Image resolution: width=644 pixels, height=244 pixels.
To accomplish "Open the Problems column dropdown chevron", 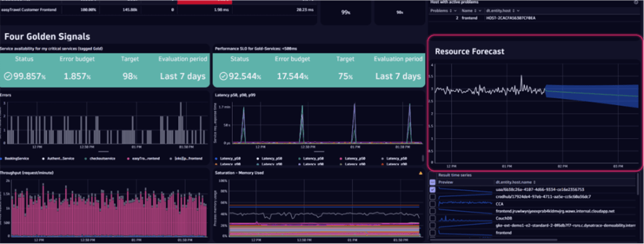I will click(x=455, y=11).
